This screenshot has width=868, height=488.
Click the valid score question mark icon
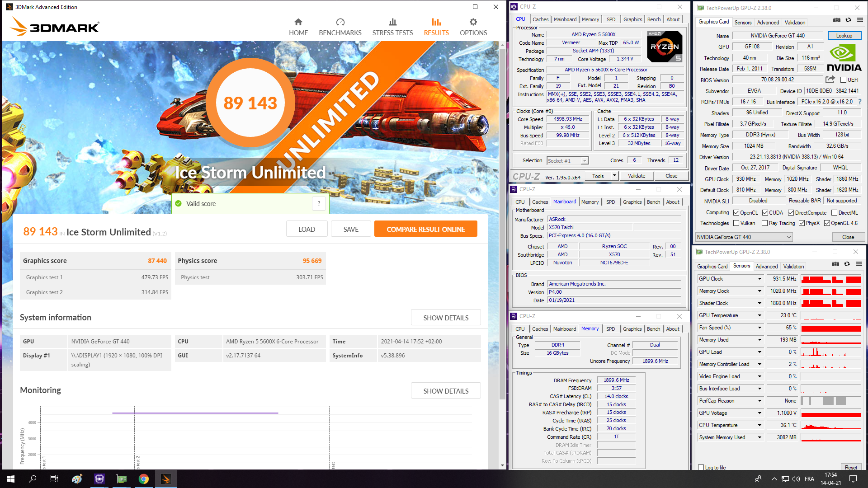319,203
